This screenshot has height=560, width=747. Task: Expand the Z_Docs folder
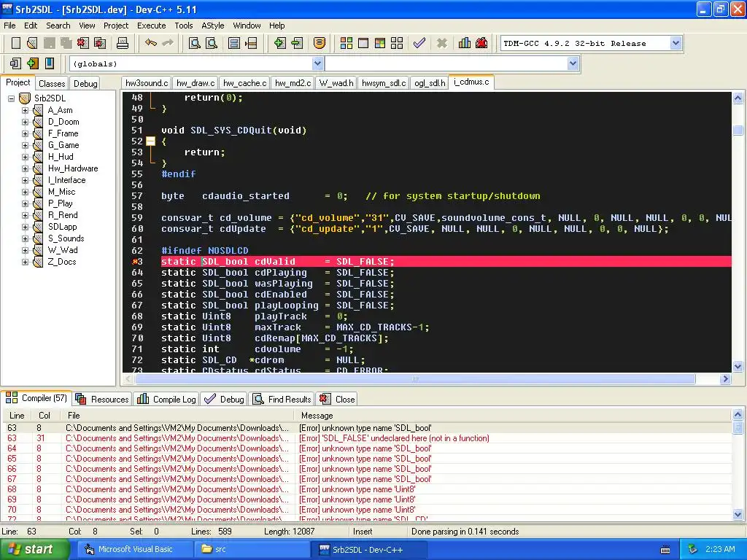pyautogui.click(x=26, y=262)
